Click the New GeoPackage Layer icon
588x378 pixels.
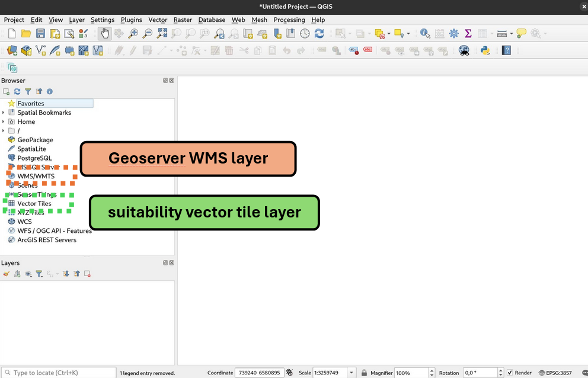tap(26, 50)
